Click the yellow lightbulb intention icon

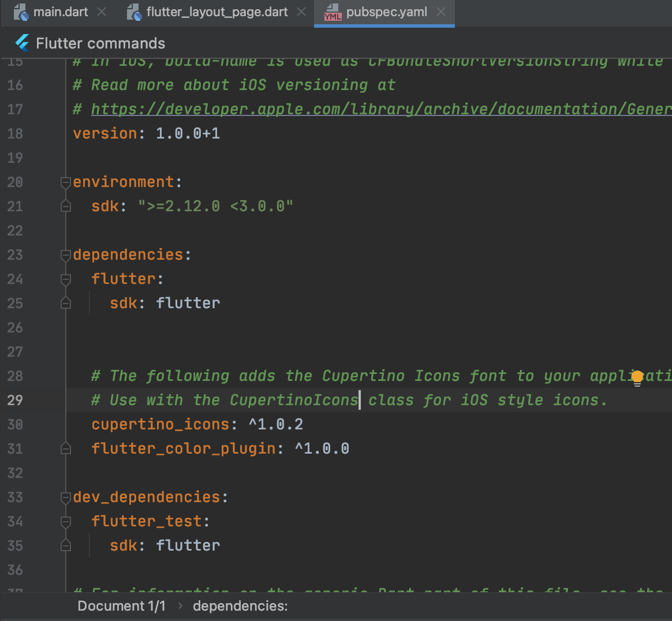coord(637,379)
